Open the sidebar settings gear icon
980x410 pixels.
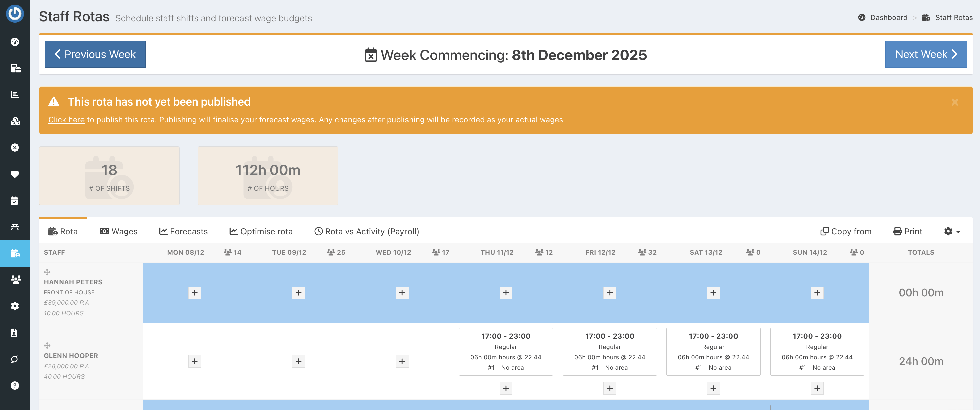coord(15,306)
